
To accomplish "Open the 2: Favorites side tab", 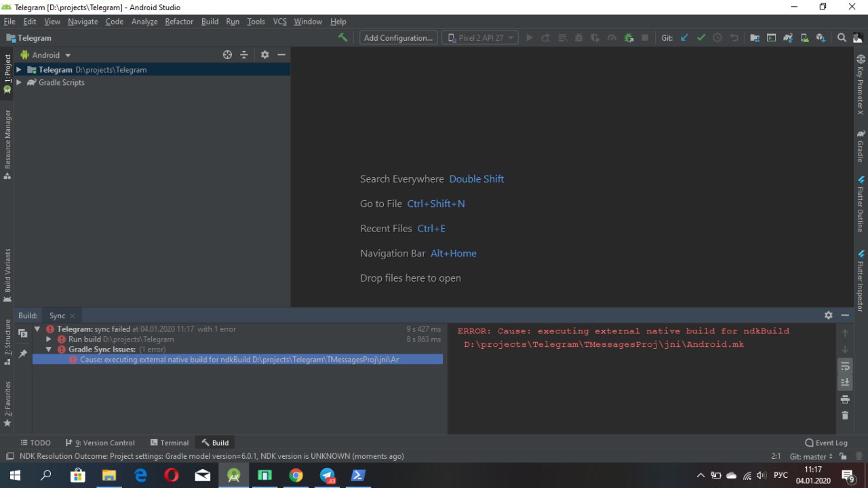I will [7, 404].
